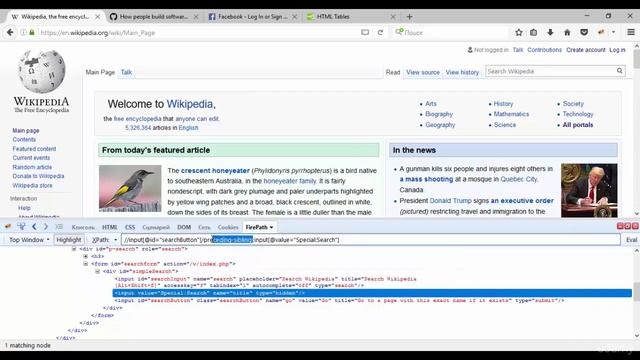Click the Firebug icon in the browser toolbar
The width and height of the screenshot is (640, 360).
[x=601, y=32]
